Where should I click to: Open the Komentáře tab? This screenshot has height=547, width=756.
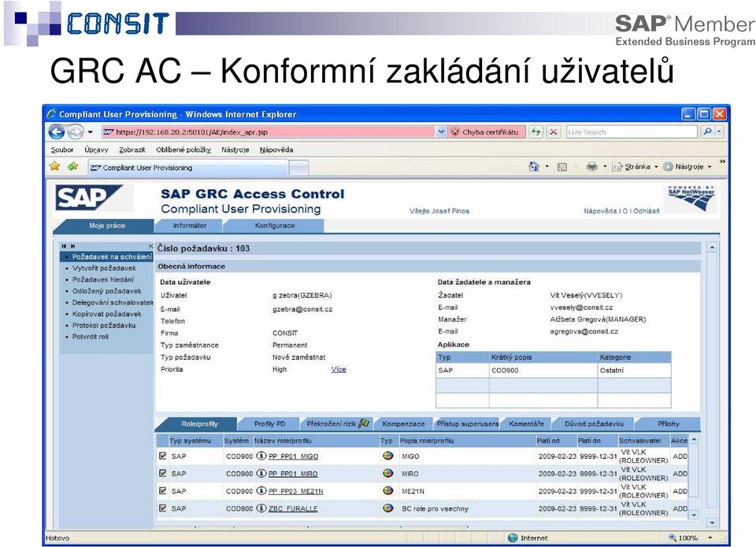pos(526,423)
